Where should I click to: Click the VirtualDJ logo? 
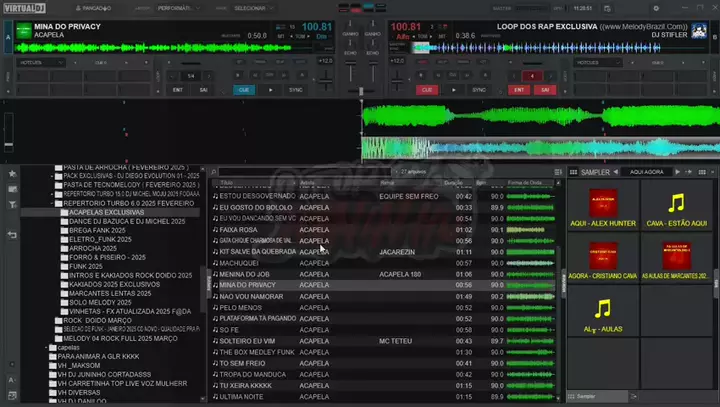tap(25, 8)
